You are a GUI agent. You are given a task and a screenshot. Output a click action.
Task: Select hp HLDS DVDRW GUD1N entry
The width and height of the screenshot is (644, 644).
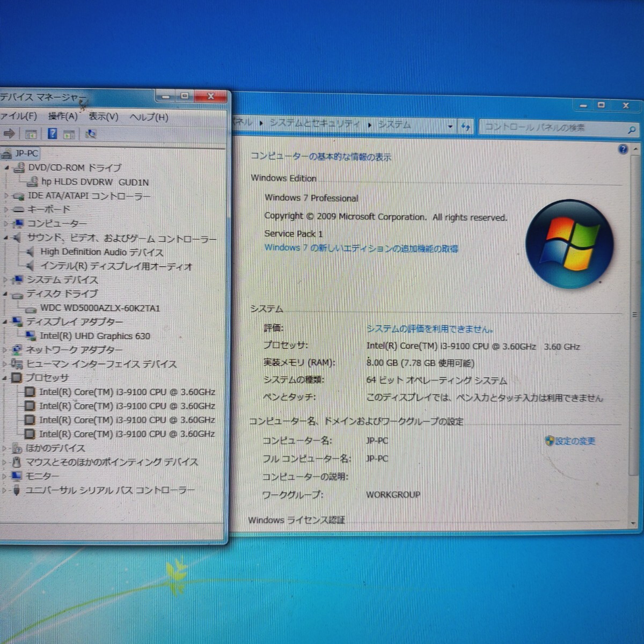click(x=95, y=182)
